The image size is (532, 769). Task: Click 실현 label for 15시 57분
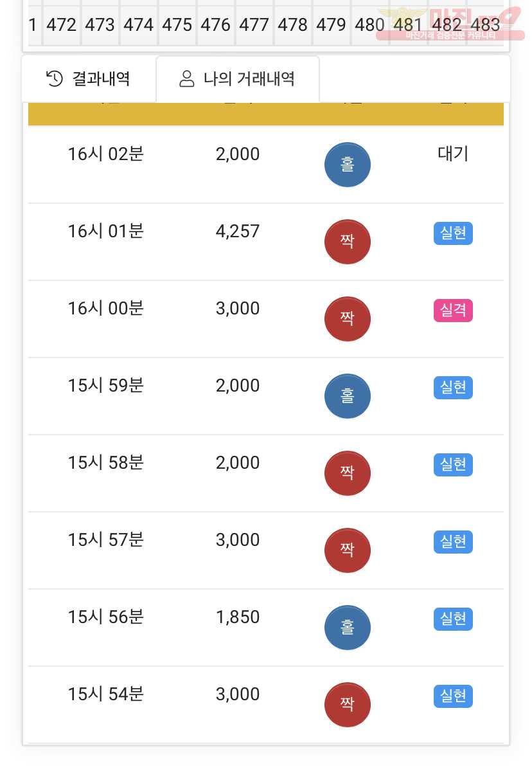(x=453, y=541)
